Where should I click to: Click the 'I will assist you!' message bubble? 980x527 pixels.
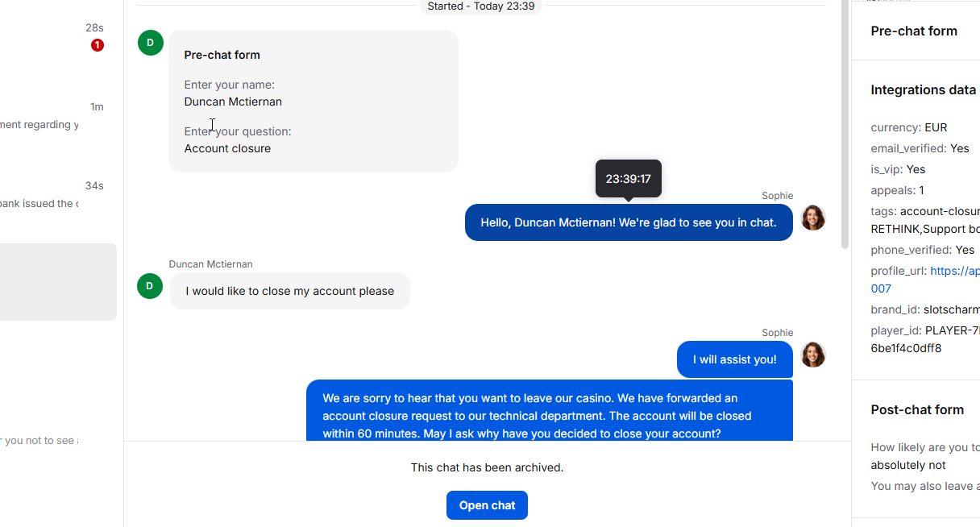pos(734,359)
